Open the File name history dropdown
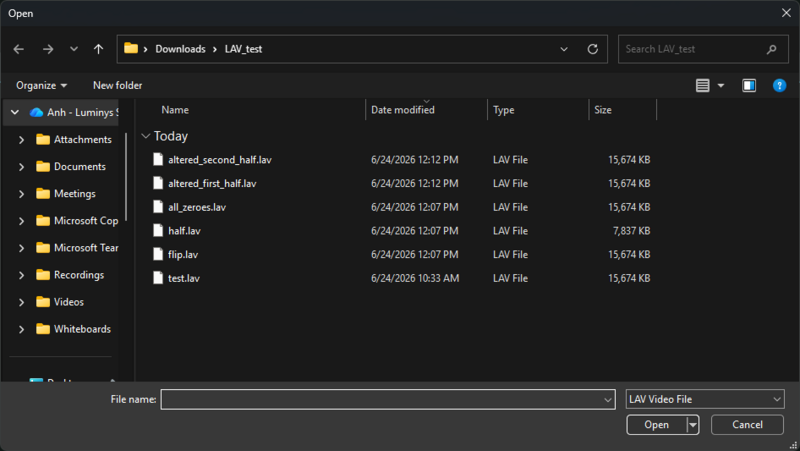 [x=608, y=399]
